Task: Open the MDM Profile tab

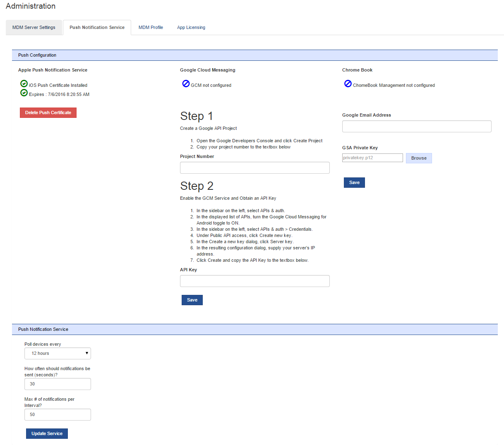Action: (x=151, y=28)
